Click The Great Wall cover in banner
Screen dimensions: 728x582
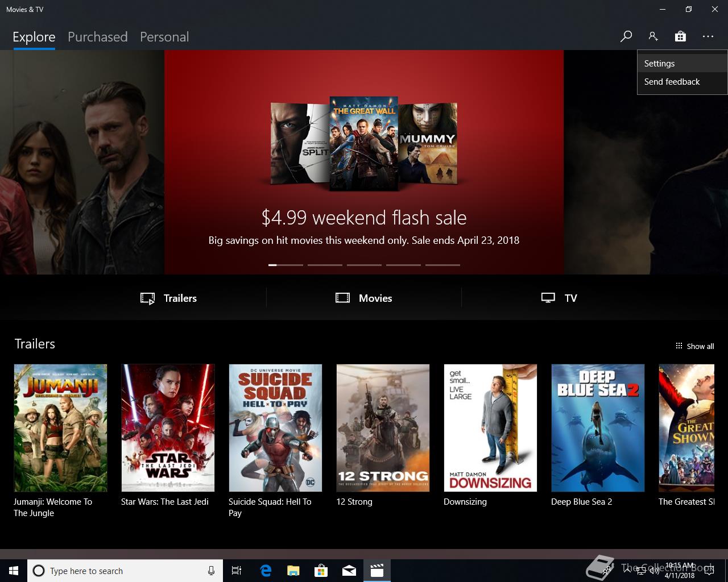tap(364, 143)
